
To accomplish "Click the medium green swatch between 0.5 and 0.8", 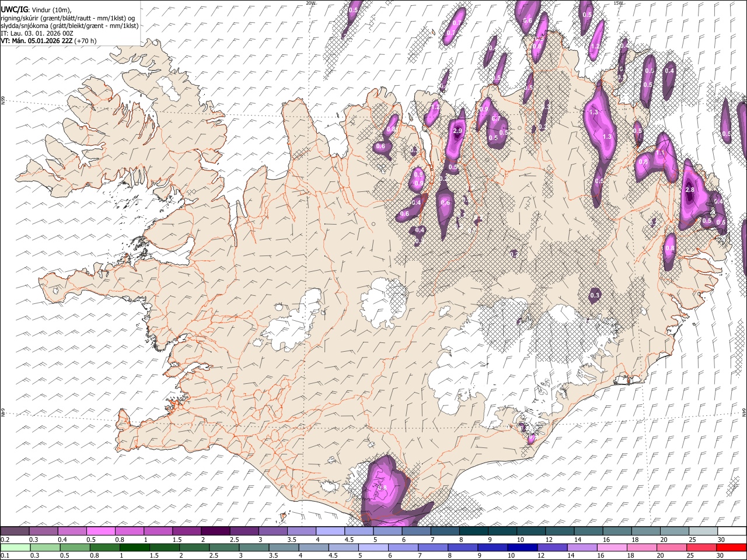I will point(75,548).
